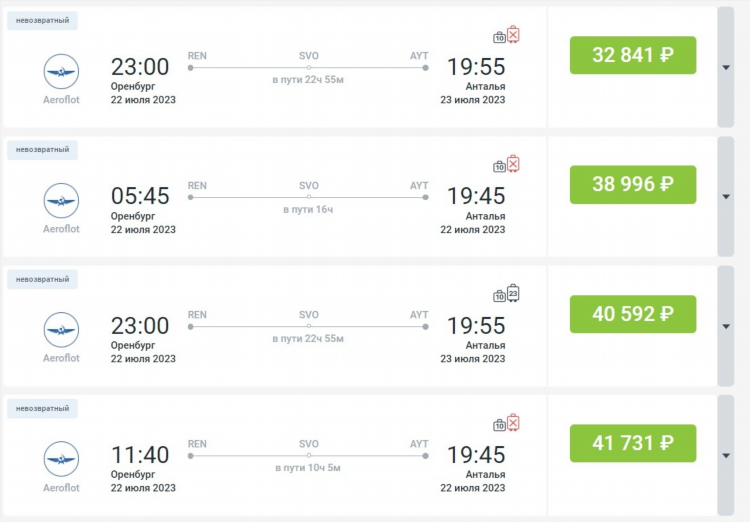The image size is (750, 522).
Task: Click the SVO layover marker on the 10ч 5м route
Action: pyautogui.click(x=309, y=455)
